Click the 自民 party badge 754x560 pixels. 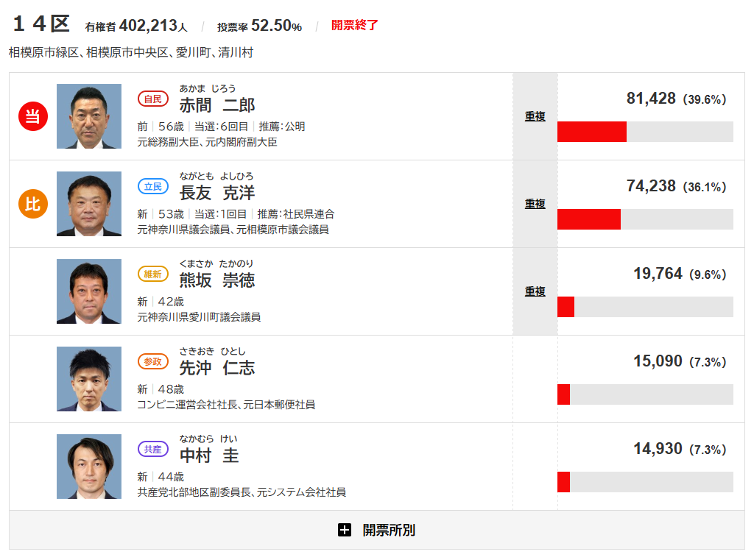click(153, 99)
